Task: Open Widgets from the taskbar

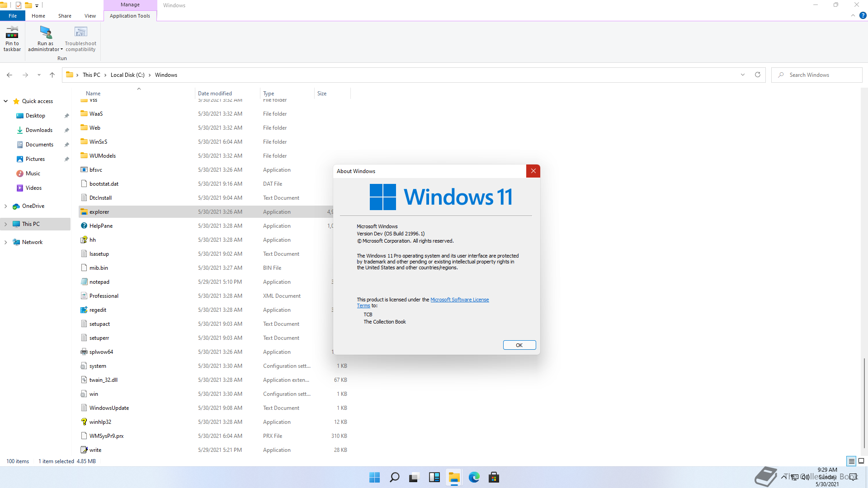Action: click(x=434, y=477)
